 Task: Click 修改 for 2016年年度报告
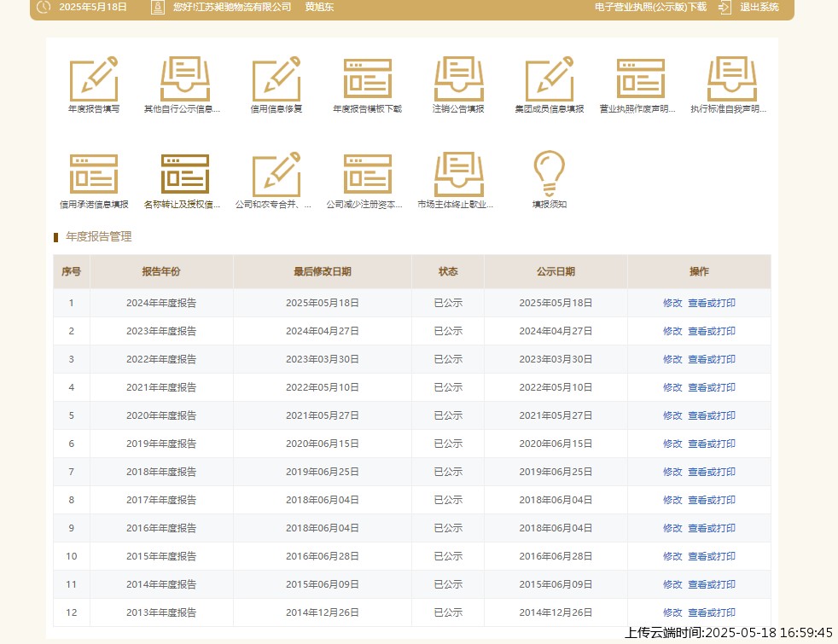tap(672, 528)
